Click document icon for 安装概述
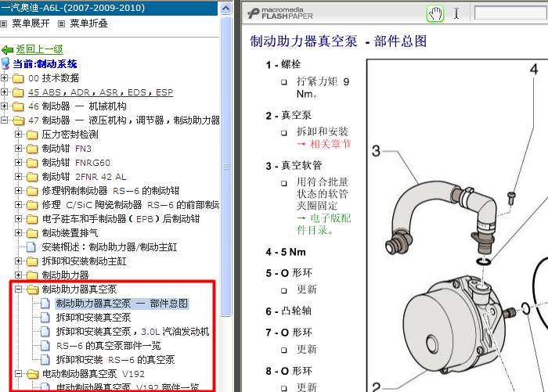 click(31, 247)
